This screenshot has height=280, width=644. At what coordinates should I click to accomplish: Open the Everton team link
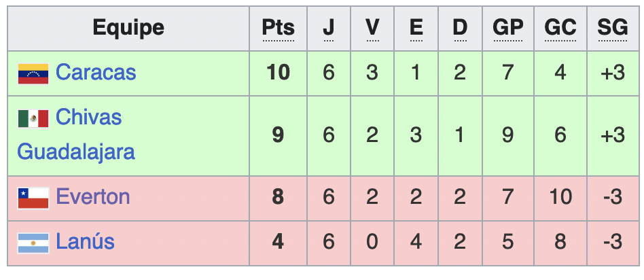93,196
